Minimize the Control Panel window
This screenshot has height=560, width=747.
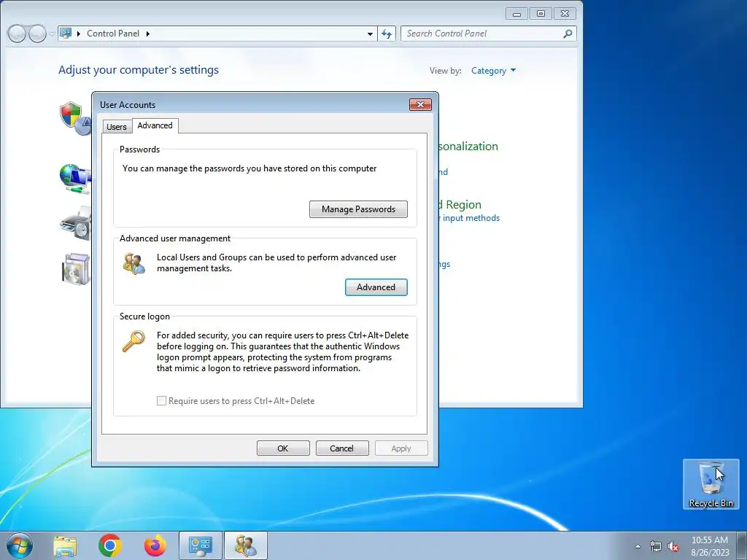tap(516, 14)
